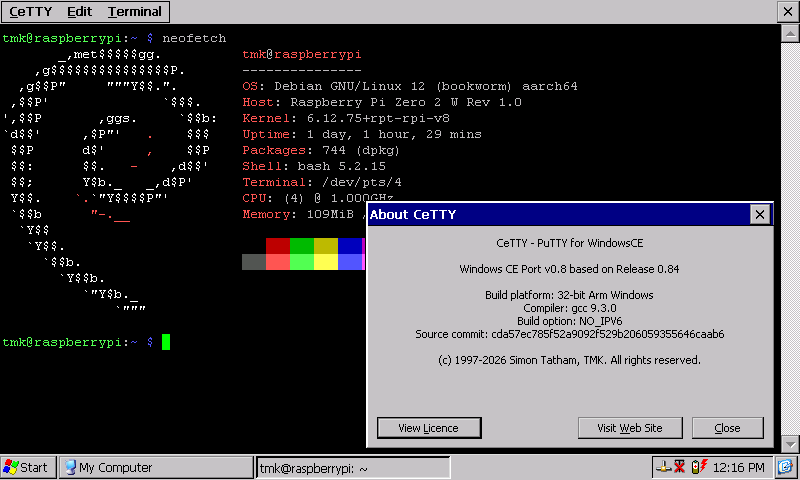The width and height of the screenshot is (800, 480).
Task: Click the 'Shell: bash 5.2.15' line
Action: pyautogui.click(x=314, y=166)
